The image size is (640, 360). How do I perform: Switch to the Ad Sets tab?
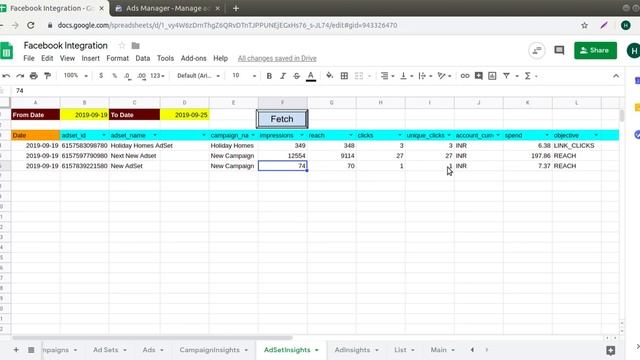[105, 350]
